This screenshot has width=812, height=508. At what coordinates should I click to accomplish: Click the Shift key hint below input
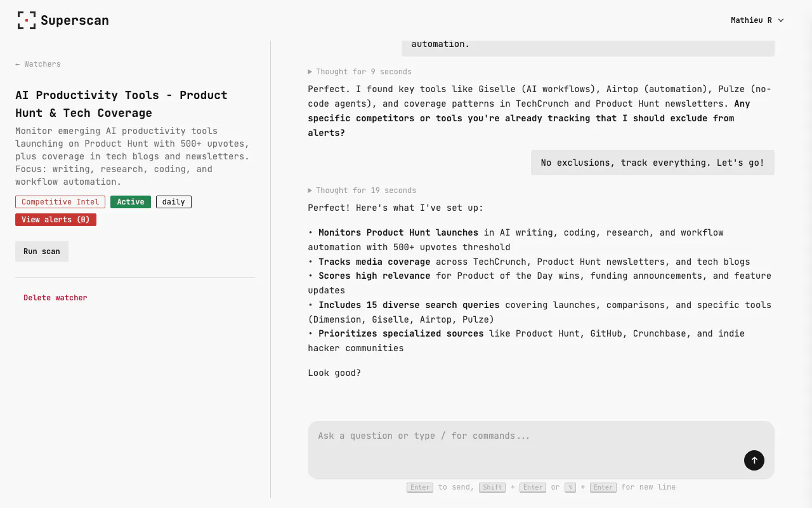[493, 487]
